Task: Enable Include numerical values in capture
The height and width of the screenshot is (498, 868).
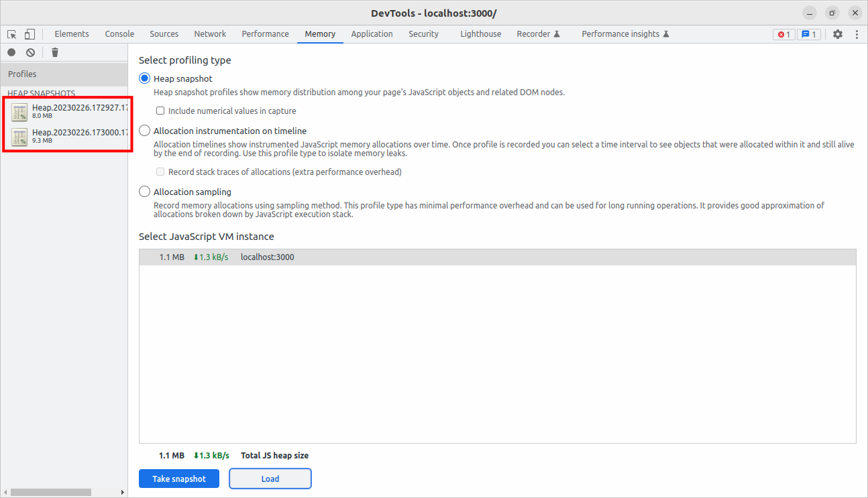Action: pyautogui.click(x=160, y=111)
